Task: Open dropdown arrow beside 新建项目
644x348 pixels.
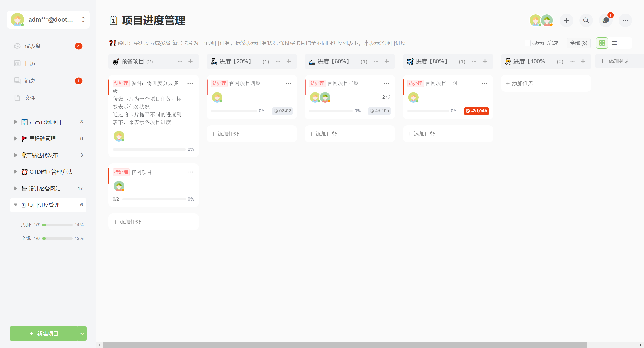Action: coord(82,334)
